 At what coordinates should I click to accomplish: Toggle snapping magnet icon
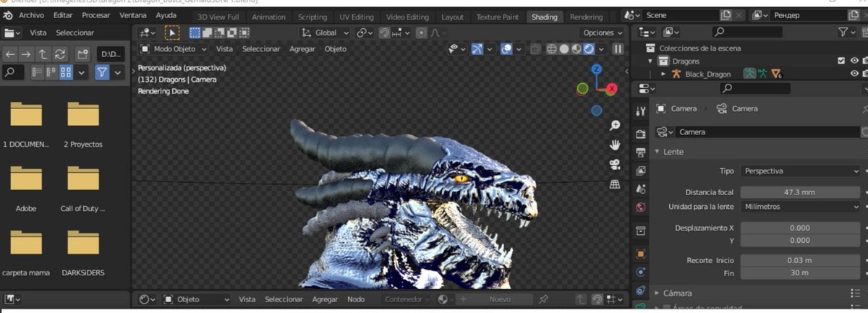(x=386, y=33)
